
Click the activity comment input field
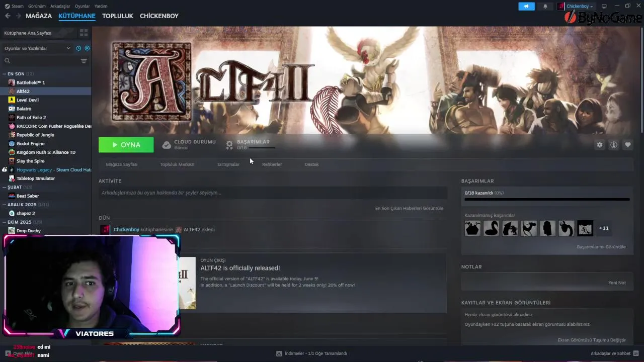click(x=273, y=193)
